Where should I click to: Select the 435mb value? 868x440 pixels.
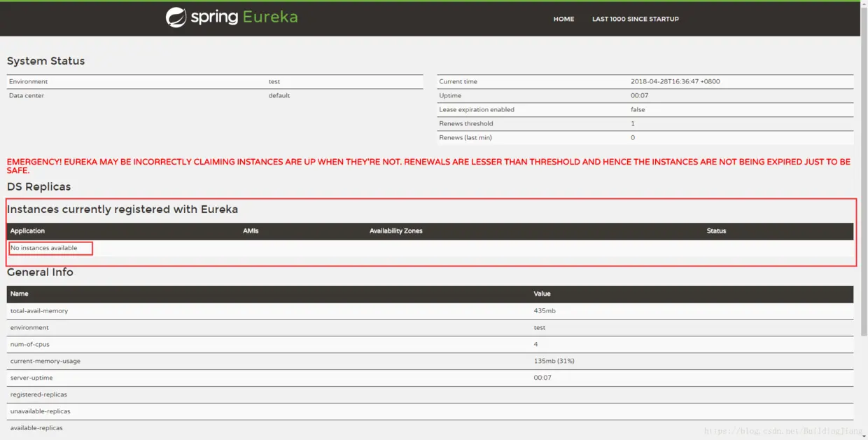point(545,310)
